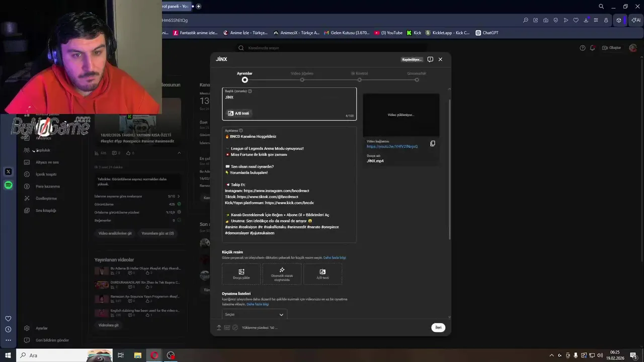The image size is (644, 362).
Task: Open Opera sidebar Spotify icon
Action: [8, 186]
